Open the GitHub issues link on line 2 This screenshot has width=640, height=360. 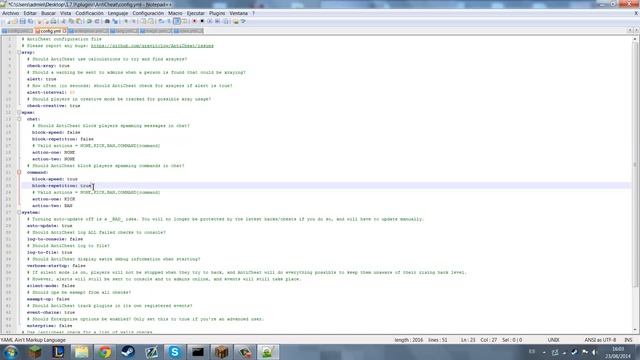(x=152, y=46)
